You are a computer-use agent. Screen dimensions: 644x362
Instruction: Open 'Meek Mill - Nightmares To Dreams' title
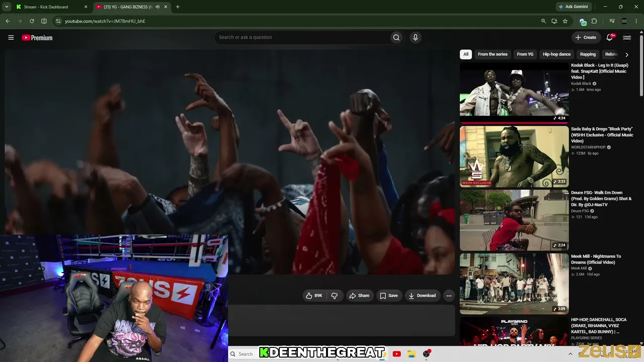click(x=596, y=259)
